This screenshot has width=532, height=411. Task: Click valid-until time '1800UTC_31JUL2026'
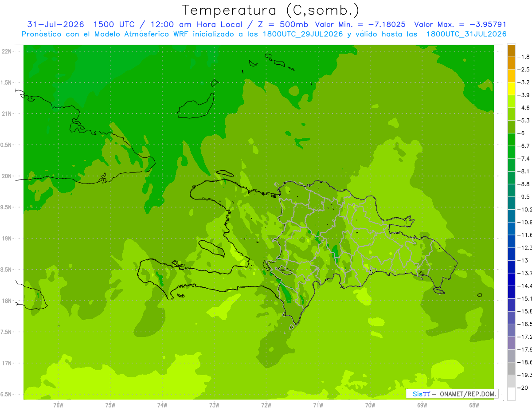[466, 34]
